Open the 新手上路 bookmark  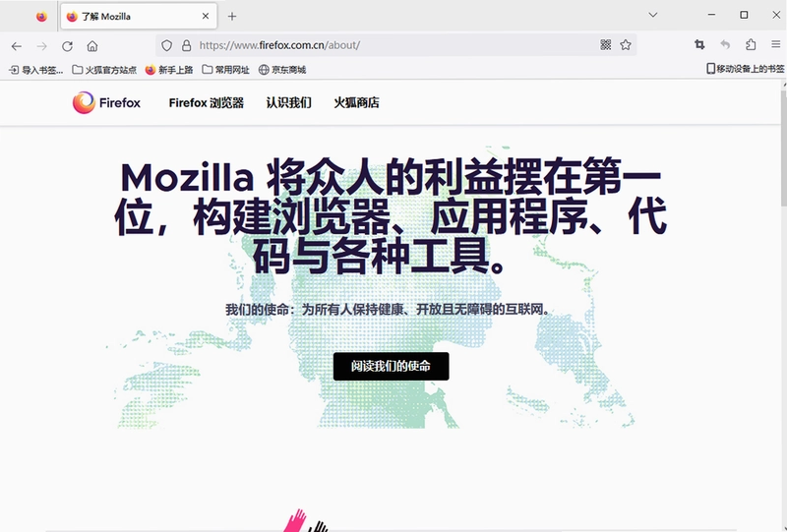169,70
